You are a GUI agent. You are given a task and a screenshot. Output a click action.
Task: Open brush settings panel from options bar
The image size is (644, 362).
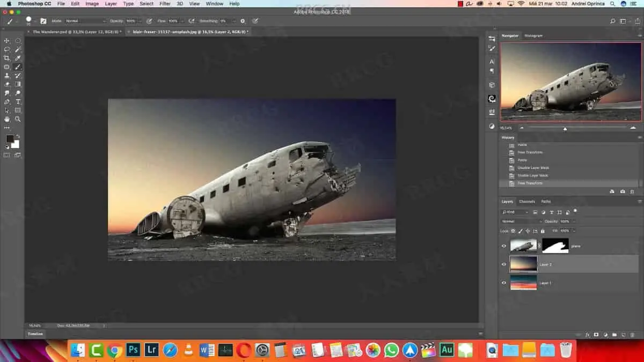click(43, 21)
